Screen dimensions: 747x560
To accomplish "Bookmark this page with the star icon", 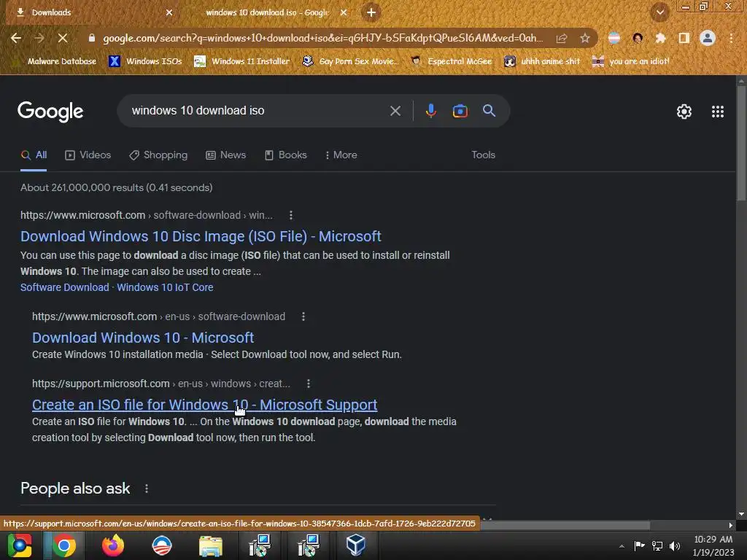I will [x=584, y=38].
